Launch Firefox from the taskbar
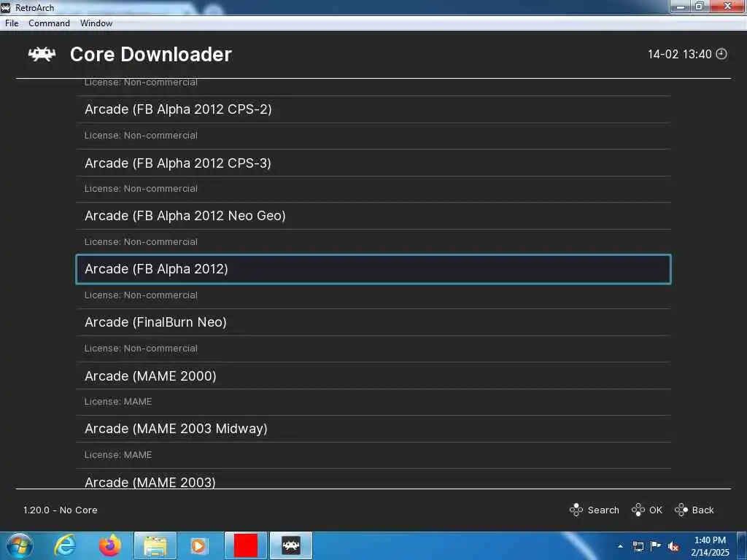The height and width of the screenshot is (560, 747). point(110,545)
